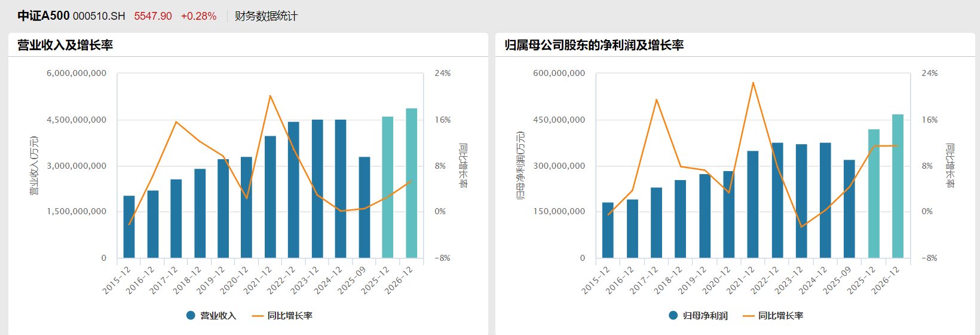Click the blue circle marker beside 归母净利润 legend
This screenshot has height=335, width=980.
673,315
